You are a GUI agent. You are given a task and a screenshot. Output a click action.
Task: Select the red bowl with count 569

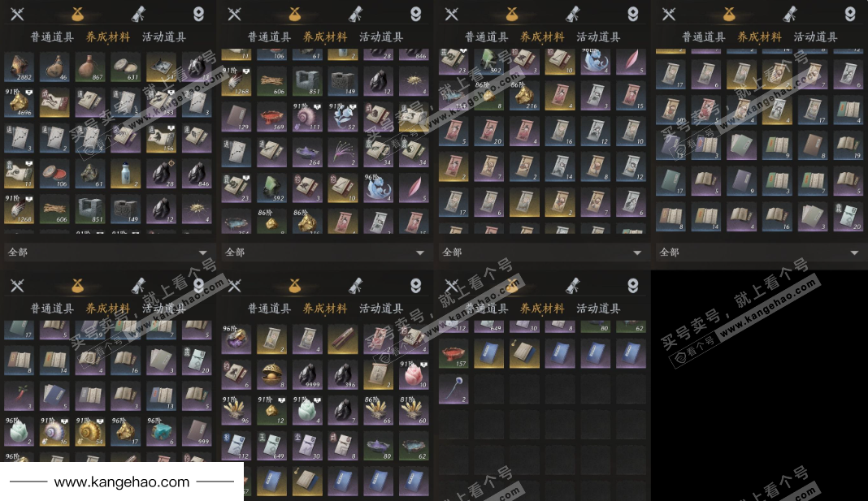(271, 117)
